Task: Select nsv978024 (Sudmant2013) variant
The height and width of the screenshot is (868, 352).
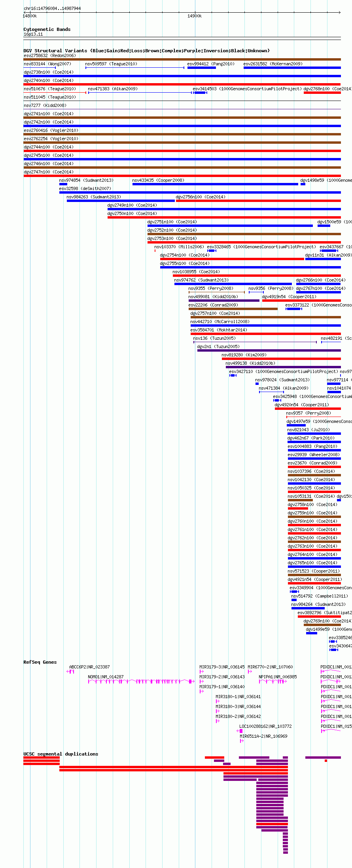Action: tap(257, 384)
